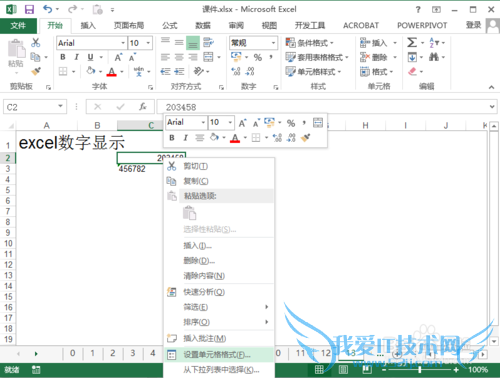The width and height of the screenshot is (500, 378).
Task: Open 套用表格格式 table format menu
Action: tap(317, 57)
